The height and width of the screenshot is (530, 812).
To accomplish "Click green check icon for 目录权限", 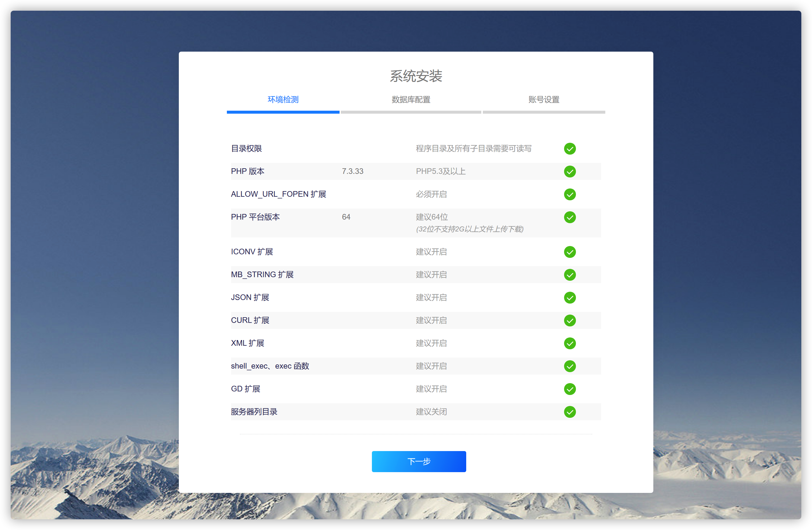I will point(569,149).
